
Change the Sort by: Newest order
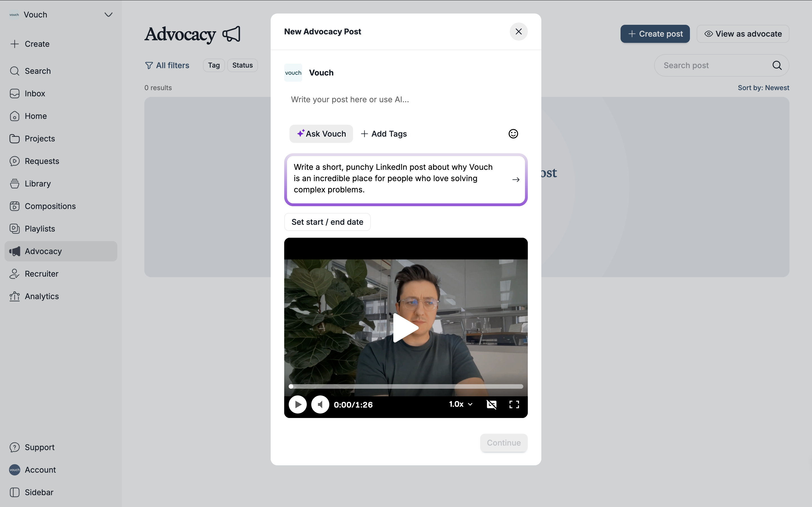[x=763, y=88]
